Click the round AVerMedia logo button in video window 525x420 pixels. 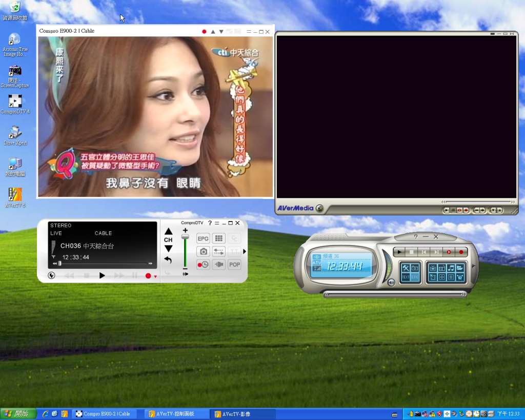[x=320, y=208]
